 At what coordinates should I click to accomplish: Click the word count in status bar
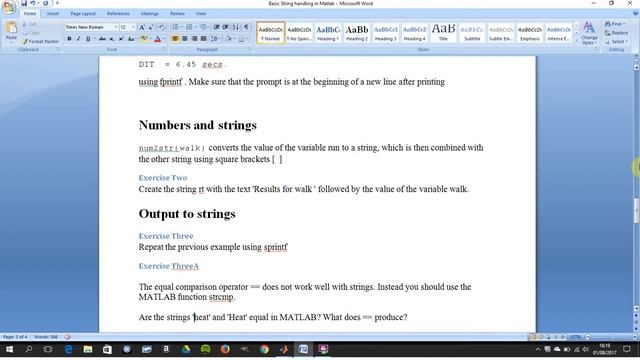click(x=46, y=337)
